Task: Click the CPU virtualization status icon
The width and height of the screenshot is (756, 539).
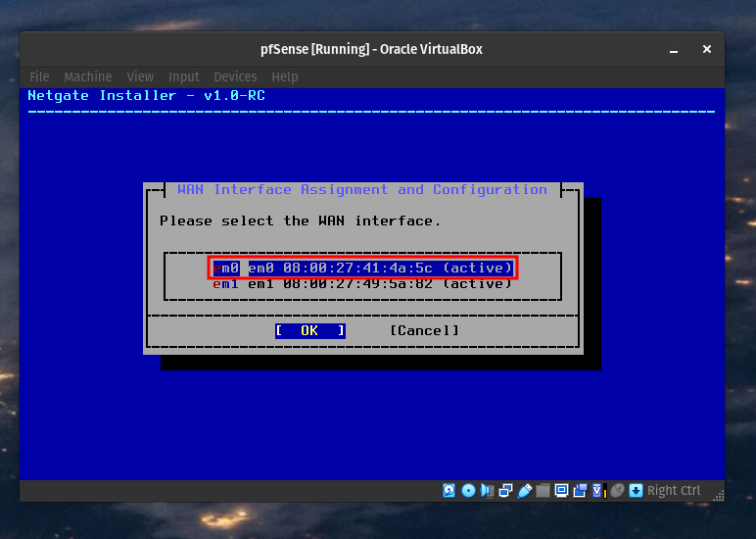Action: tap(598, 491)
